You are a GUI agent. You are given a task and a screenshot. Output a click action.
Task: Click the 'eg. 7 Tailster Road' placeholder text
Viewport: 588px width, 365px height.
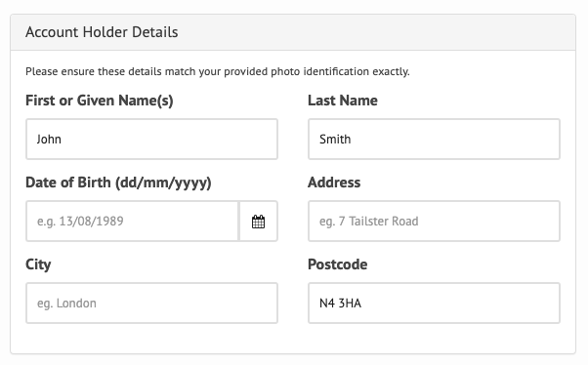coord(369,222)
